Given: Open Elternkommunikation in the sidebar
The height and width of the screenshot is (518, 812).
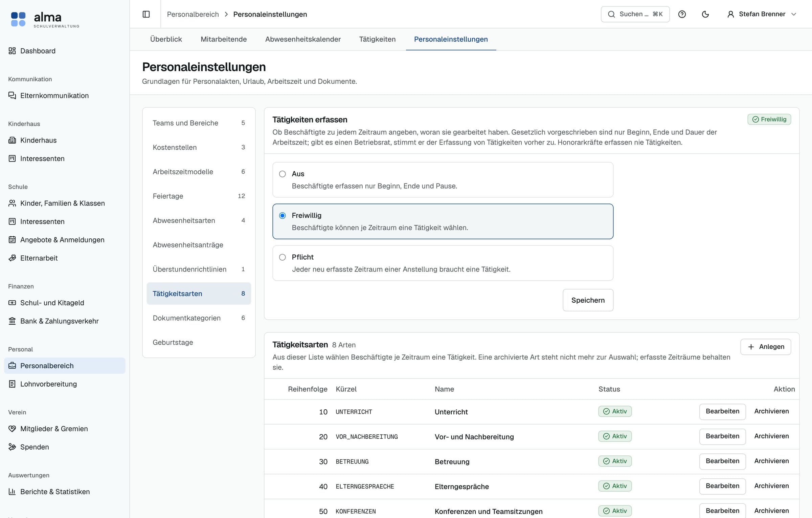Looking at the screenshot, I should (65, 95).
